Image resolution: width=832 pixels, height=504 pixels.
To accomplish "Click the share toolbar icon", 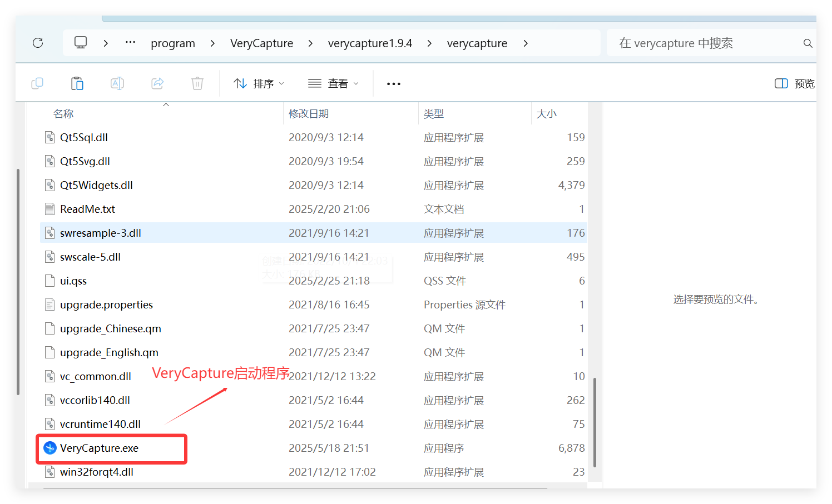I will click(157, 83).
